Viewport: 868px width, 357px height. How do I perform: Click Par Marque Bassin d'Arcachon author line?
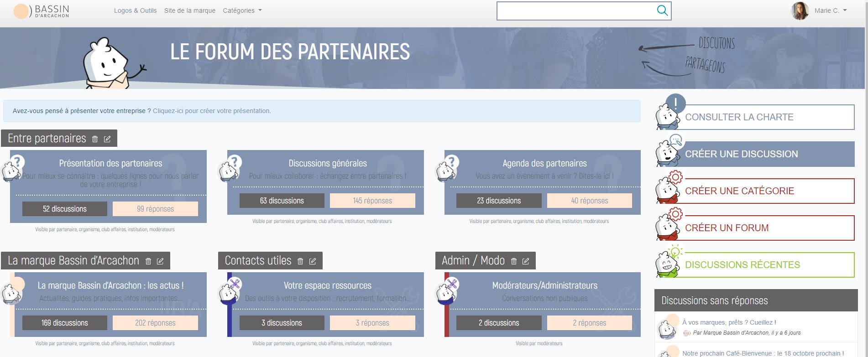coord(747,333)
